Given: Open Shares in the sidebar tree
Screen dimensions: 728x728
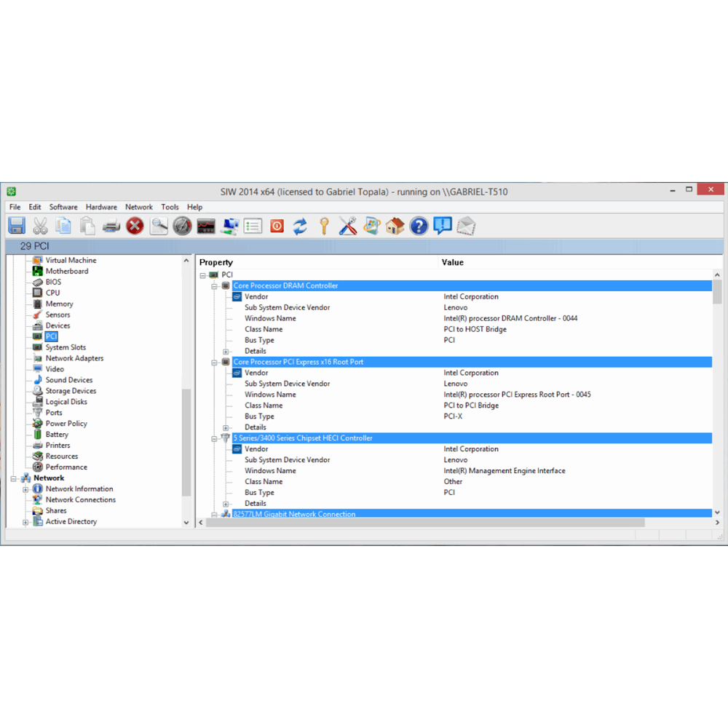Looking at the screenshot, I should [x=56, y=511].
